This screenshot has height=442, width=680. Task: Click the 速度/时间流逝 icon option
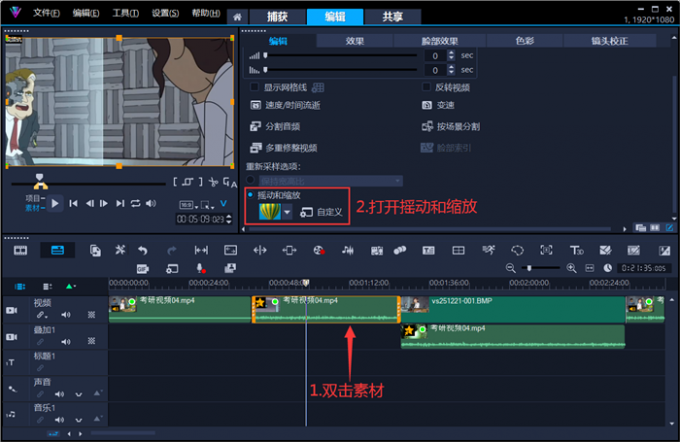pyautogui.click(x=255, y=105)
